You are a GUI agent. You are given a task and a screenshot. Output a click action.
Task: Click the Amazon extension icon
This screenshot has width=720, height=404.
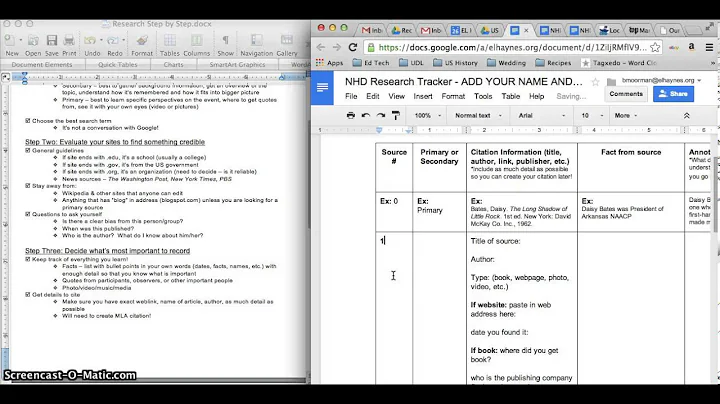coord(692,47)
